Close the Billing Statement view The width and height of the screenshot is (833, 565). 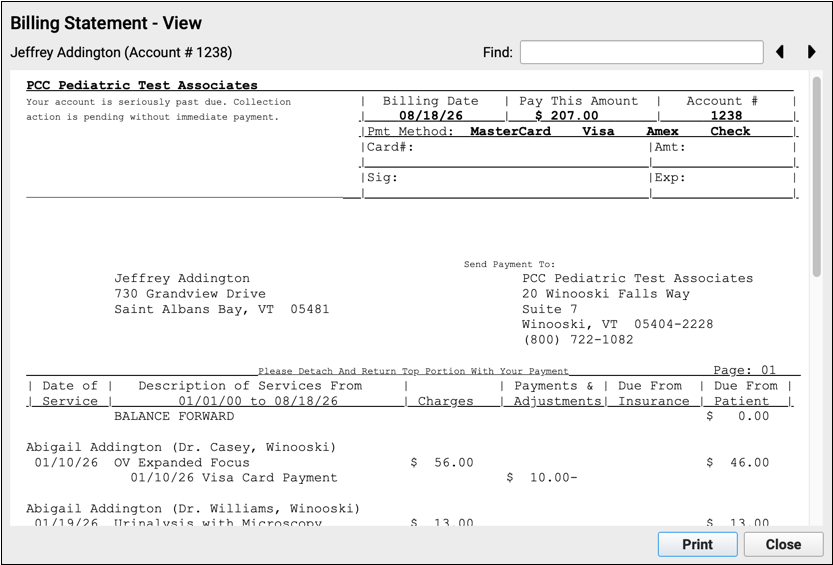783,544
